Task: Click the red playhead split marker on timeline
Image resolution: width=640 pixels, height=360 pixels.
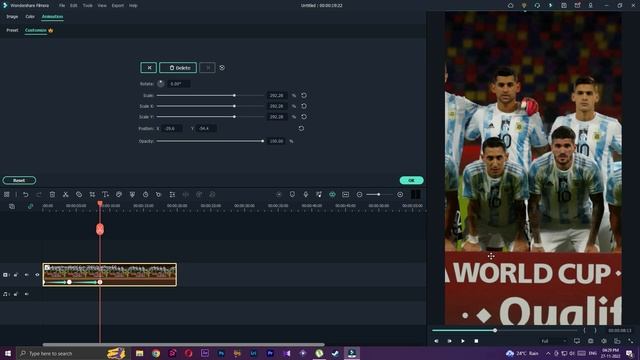Action: click(100, 229)
